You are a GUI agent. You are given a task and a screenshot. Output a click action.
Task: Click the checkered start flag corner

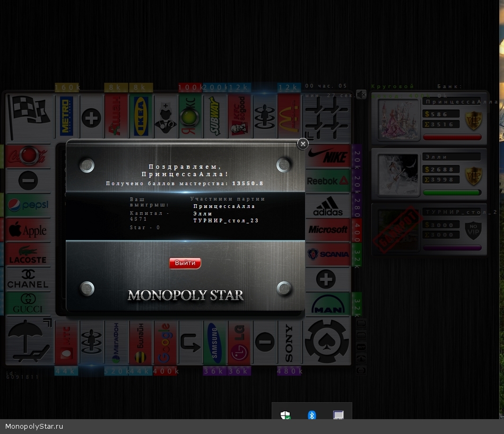click(29, 116)
